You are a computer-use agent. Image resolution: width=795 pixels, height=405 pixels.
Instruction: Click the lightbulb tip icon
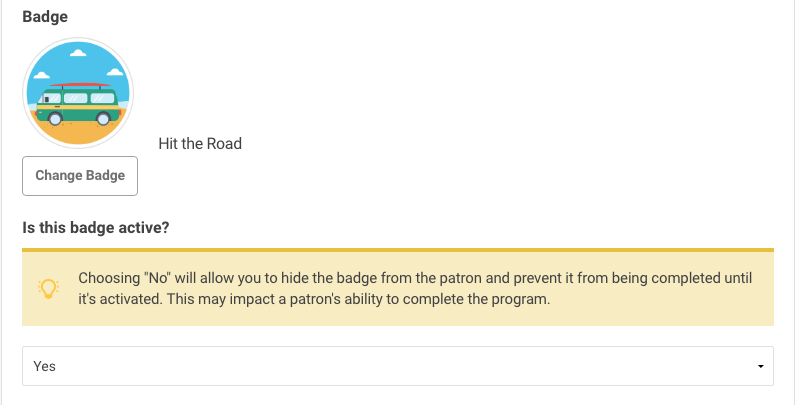tap(48, 288)
